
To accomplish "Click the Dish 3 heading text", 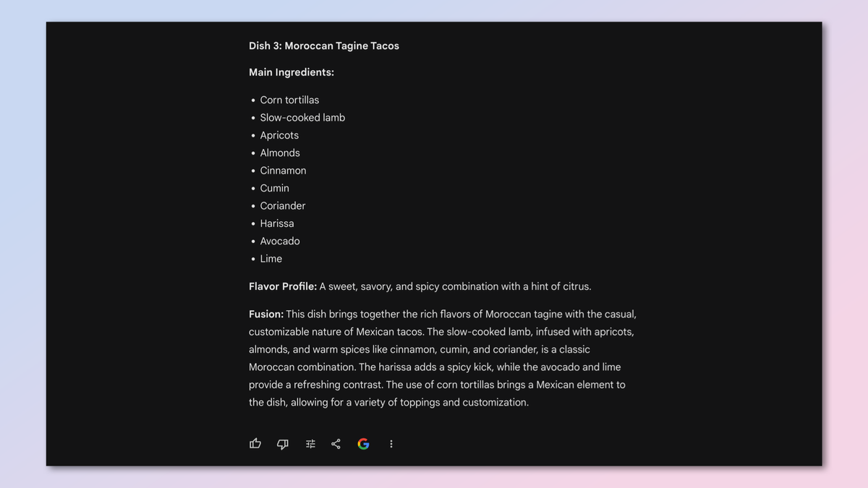I will [x=323, y=46].
